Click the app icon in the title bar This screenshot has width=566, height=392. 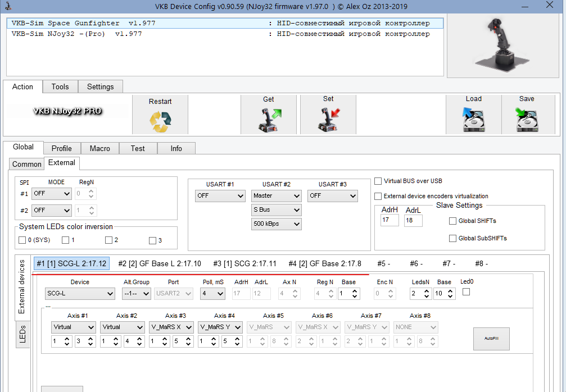click(x=8, y=6)
